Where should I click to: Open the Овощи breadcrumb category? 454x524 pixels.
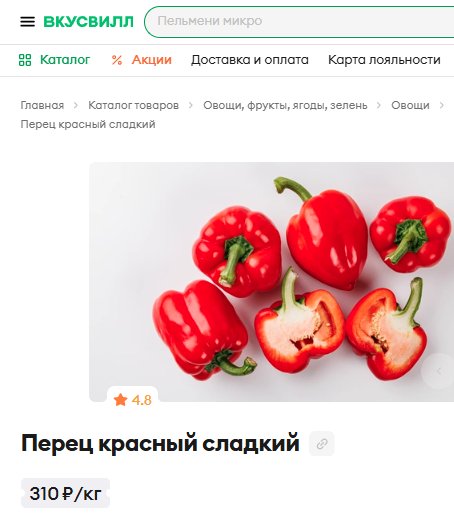click(410, 105)
